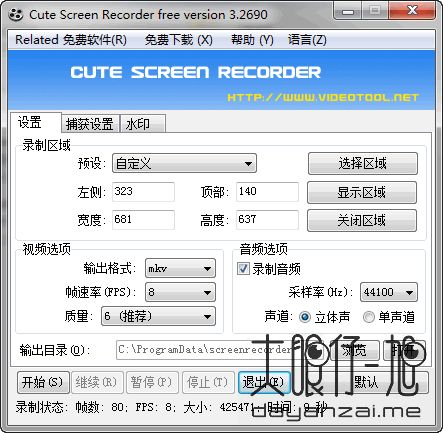Click the 默认 default button
443x433 pixels.
pos(367,382)
